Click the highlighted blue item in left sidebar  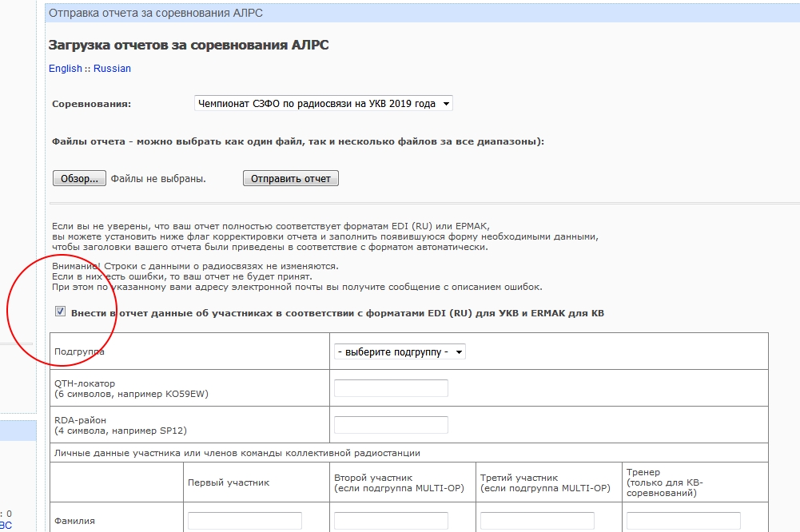(18, 431)
